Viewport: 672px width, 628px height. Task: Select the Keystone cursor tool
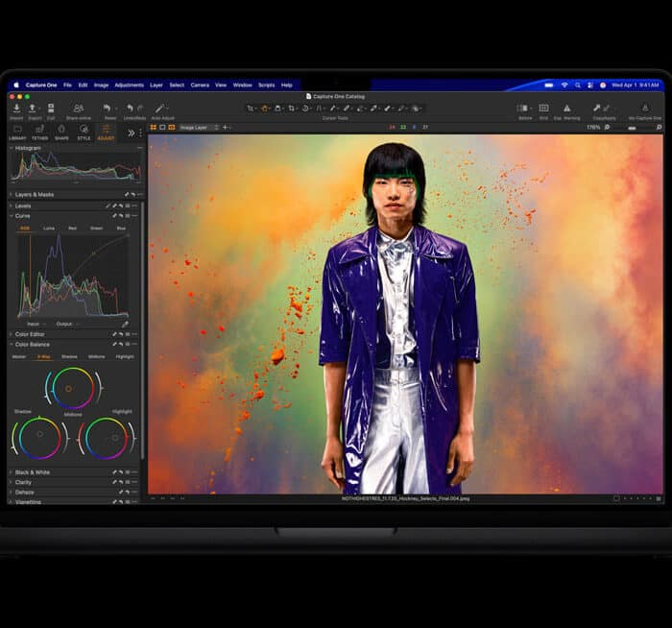(319, 109)
